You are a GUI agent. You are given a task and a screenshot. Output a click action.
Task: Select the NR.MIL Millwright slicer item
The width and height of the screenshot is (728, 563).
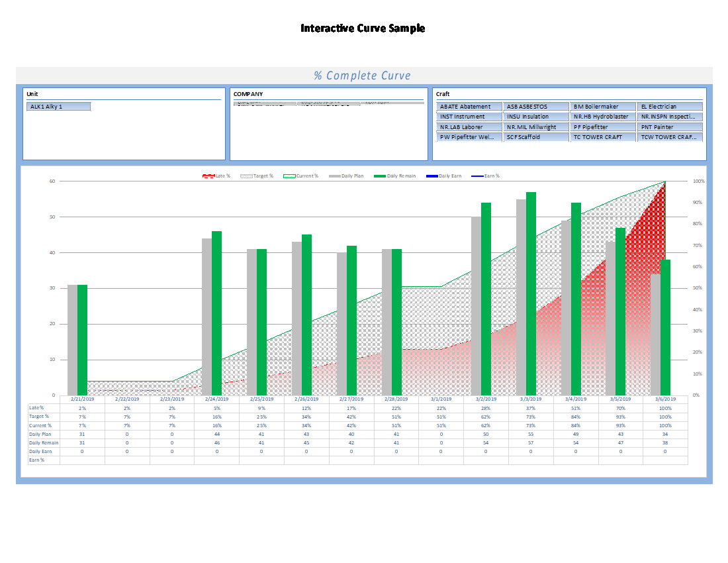[x=536, y=127]
